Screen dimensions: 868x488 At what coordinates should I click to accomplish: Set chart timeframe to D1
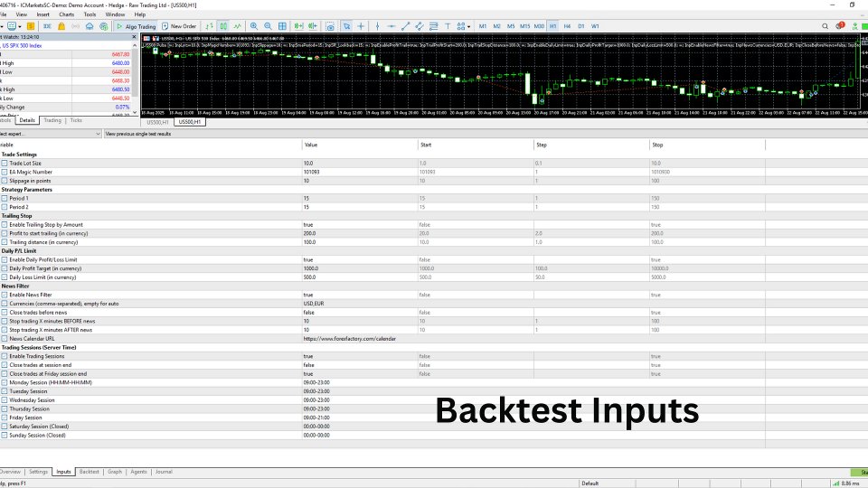[x=581, y=26]
